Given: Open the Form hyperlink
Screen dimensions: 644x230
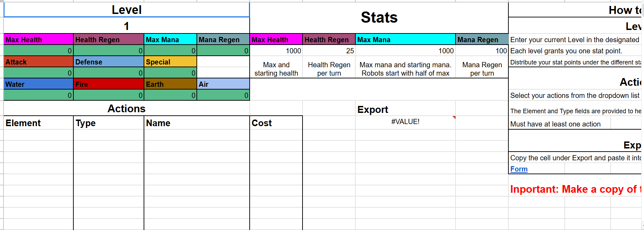Looking at the screenshot, I should pyautogui.click(x=519, y=169).
